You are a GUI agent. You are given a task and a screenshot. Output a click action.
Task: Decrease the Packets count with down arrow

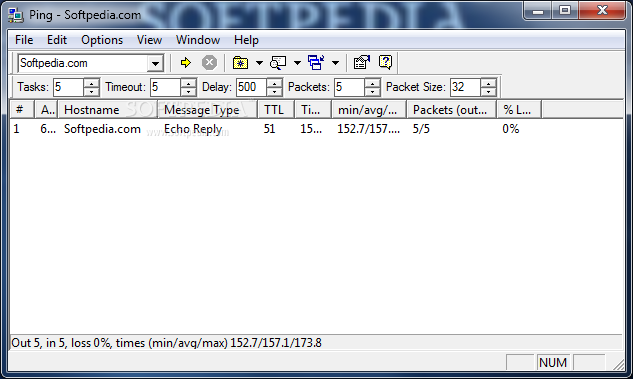click(x=372, y=92)
